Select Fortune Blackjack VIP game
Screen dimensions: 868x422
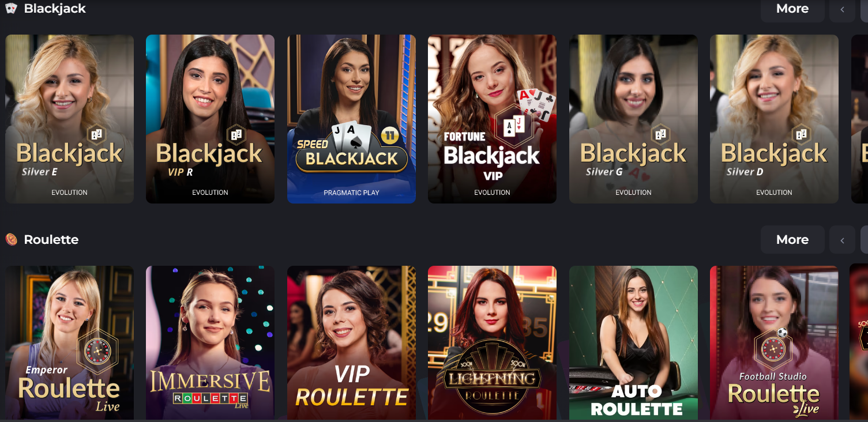[492, 119]
